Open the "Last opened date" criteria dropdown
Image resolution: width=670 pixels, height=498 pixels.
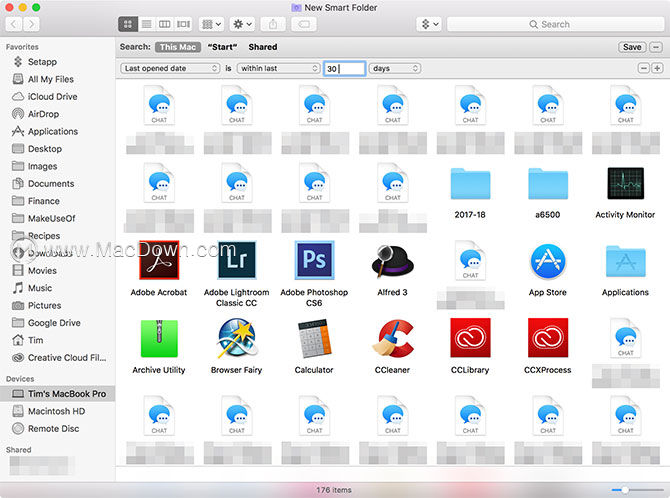[x=170, y=68]
